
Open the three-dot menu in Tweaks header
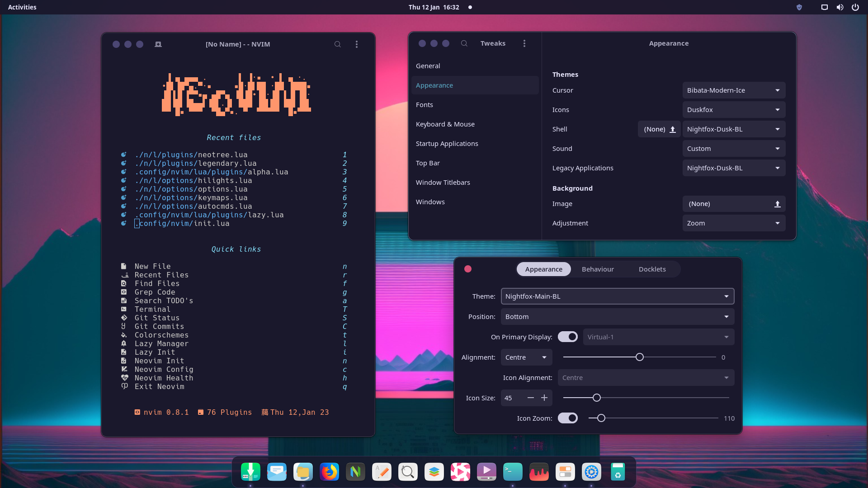(x=524, y=43)
